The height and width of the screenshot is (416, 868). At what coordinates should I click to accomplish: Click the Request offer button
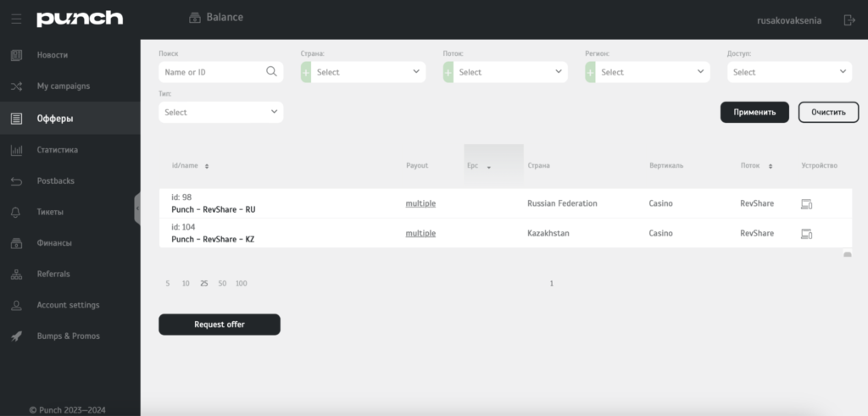(x=220, y=324)
